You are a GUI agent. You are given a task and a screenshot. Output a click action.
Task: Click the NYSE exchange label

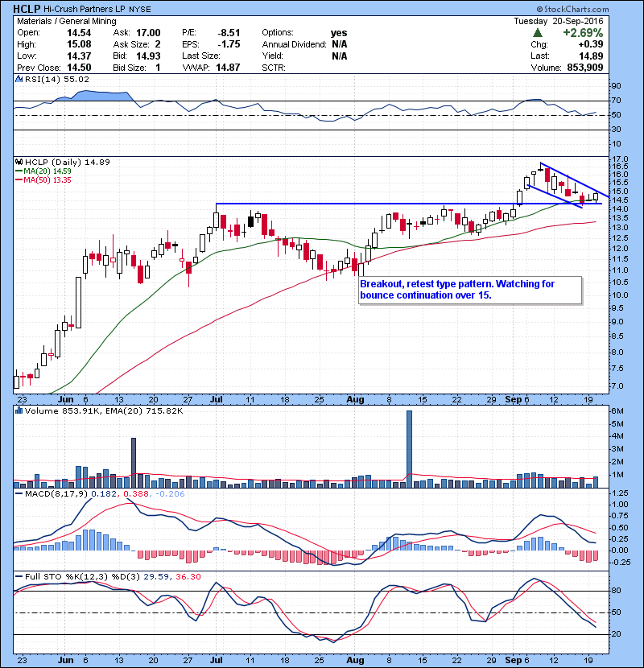point(140,10)
